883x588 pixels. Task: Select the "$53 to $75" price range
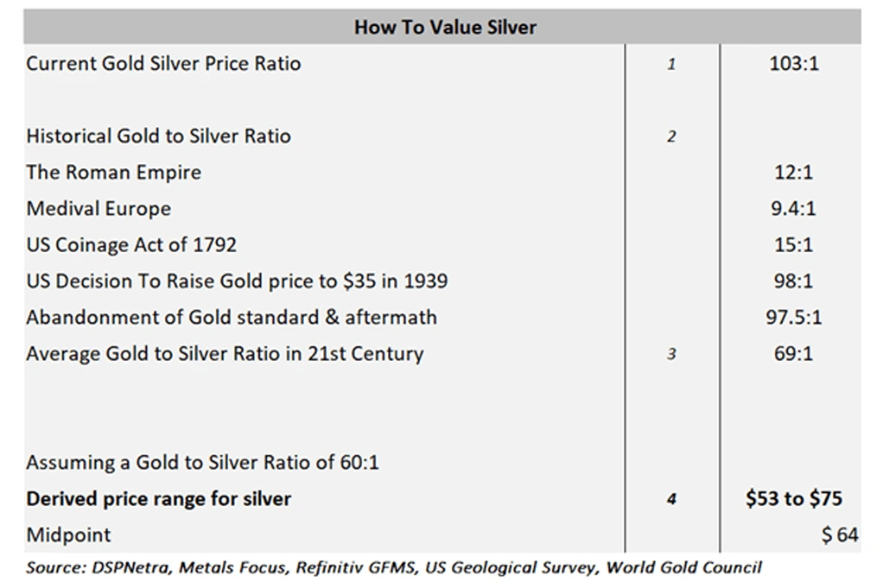793,499
